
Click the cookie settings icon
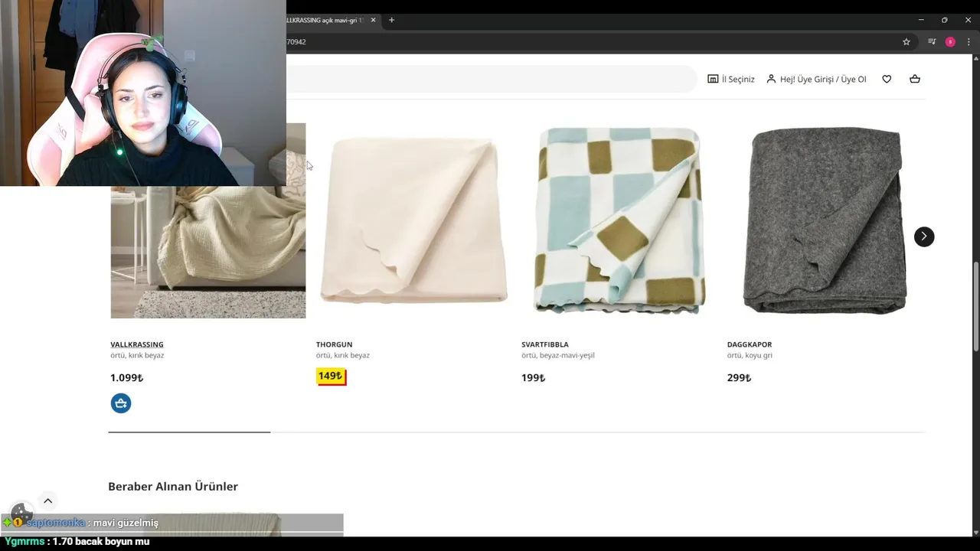tap(21, 513)
